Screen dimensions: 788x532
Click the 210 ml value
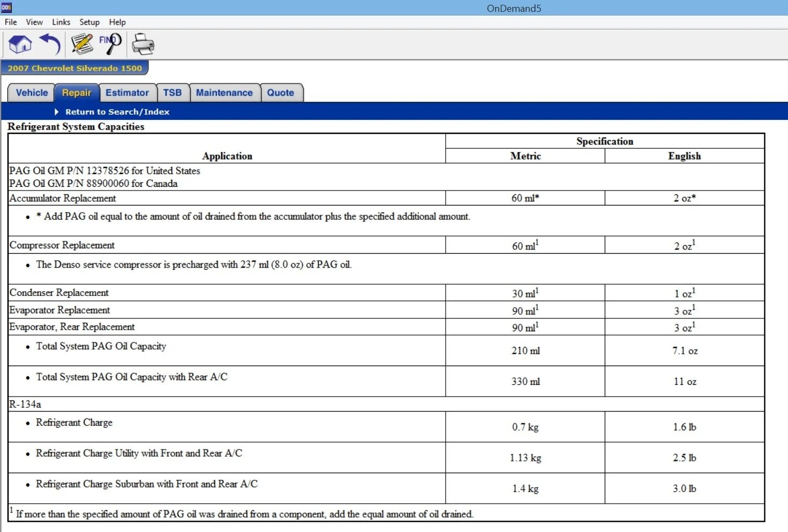pos(526,351)
